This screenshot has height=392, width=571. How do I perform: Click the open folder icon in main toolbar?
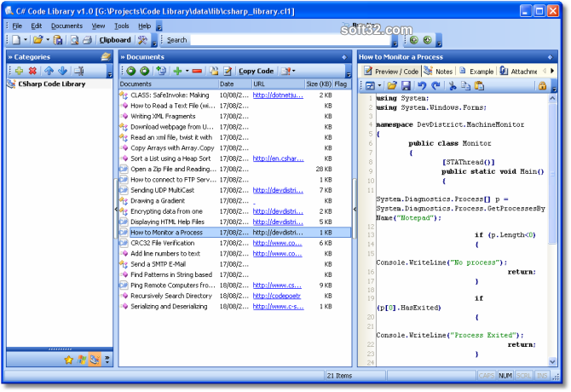pos(37,40)
